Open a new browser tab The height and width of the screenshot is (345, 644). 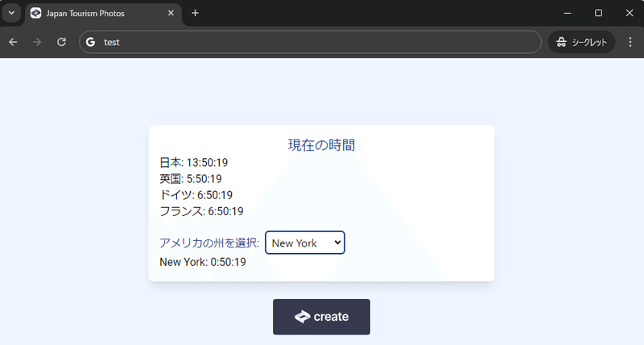pos(195,13)
